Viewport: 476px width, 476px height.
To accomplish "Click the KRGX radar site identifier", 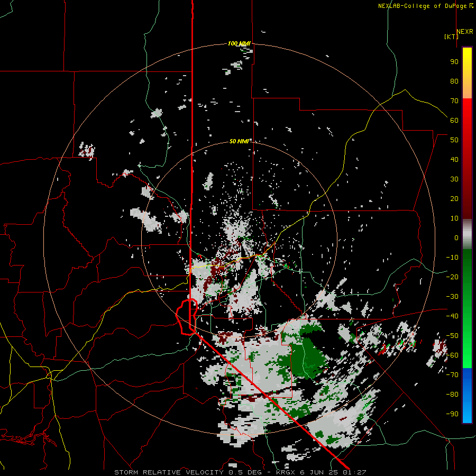I will (x=285, y=472).
